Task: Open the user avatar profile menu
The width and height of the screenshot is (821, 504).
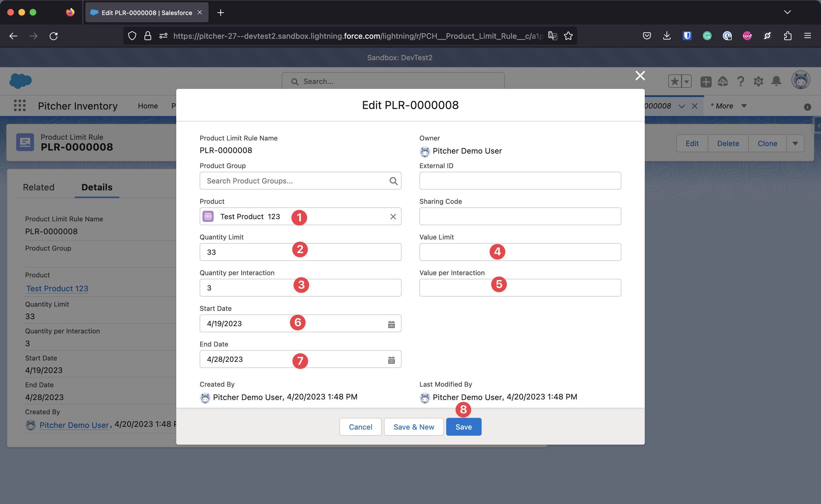Action: (801, 80)
